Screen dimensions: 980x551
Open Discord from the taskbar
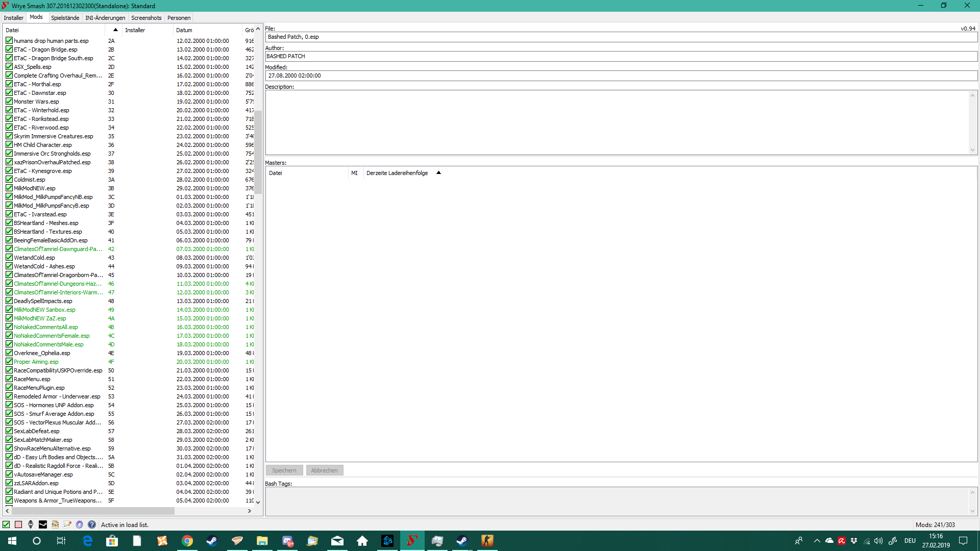pos(287,541)
